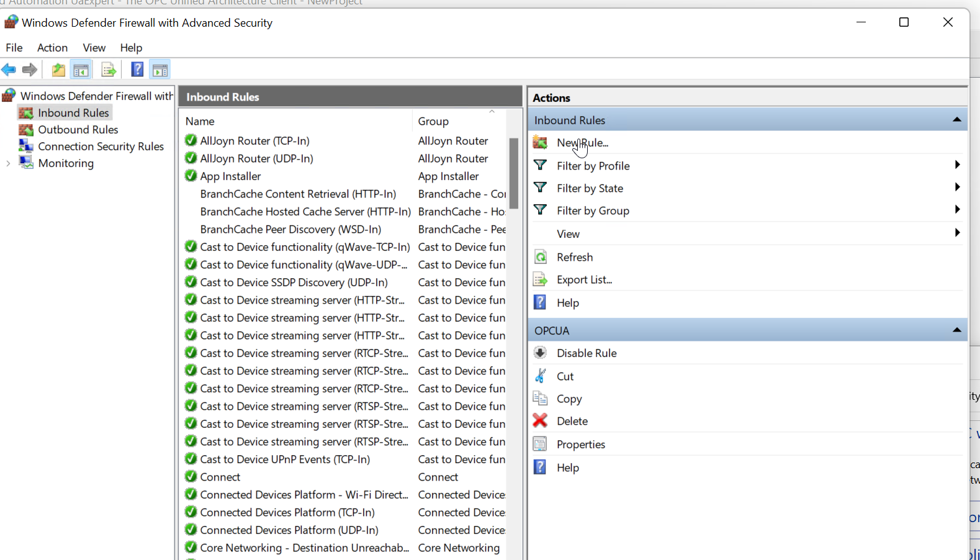
Task: Click the Help icon under OPCUA actions
Action: tap(541, 467)
